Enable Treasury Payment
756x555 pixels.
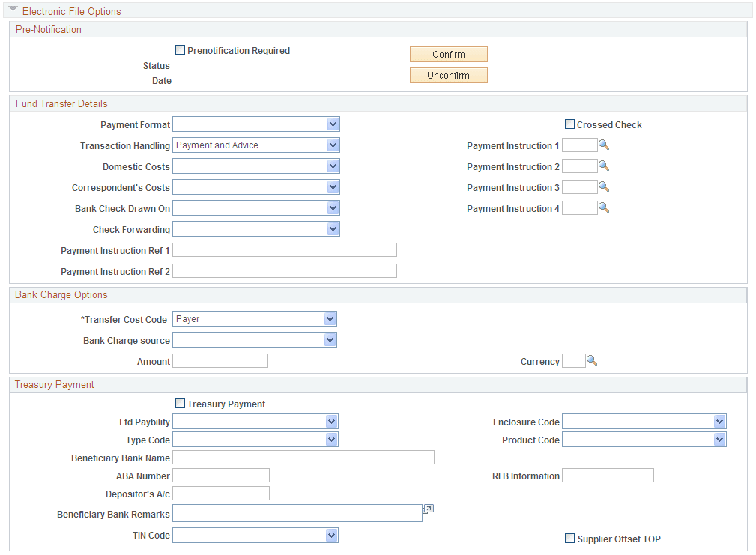180,403
